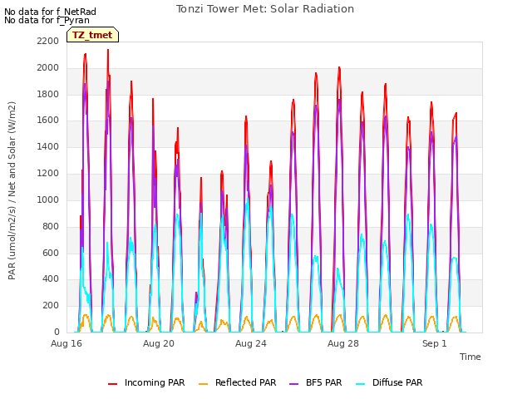Image resolution: width=532 pixels, height=399 pixels.
Task: Click the Aug 24 x-axis label
Action: (251, 343)
